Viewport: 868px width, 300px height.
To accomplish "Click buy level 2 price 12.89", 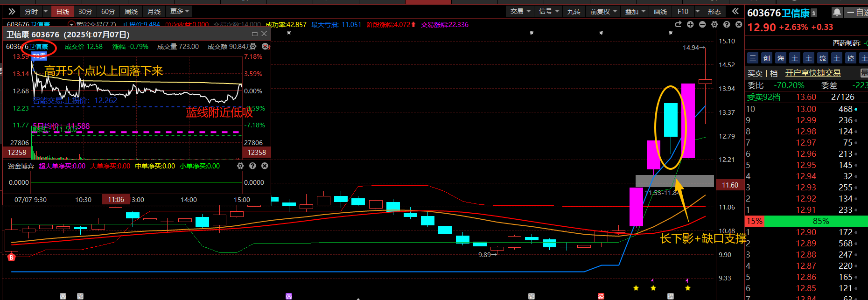I will pyautogui.click(x=806, y=243).
